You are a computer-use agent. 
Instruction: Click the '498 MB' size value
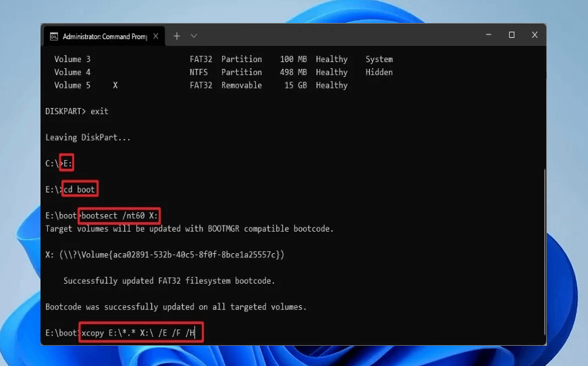pos(293,72)
